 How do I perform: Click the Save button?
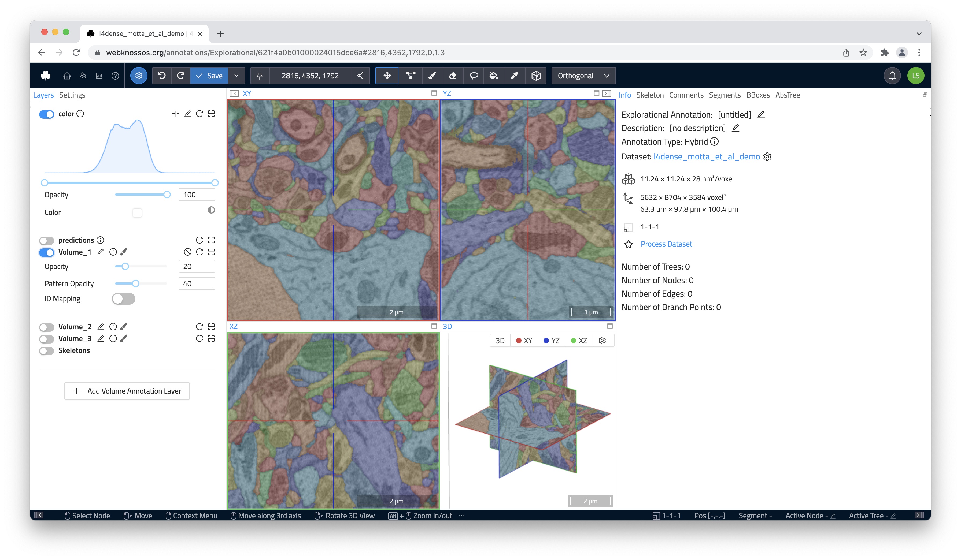[x=209, y=76]
